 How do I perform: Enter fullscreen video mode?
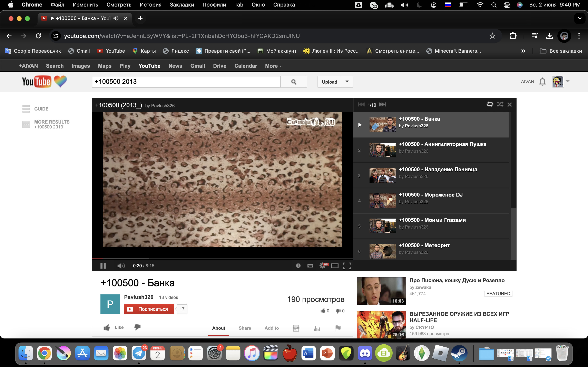347,266
